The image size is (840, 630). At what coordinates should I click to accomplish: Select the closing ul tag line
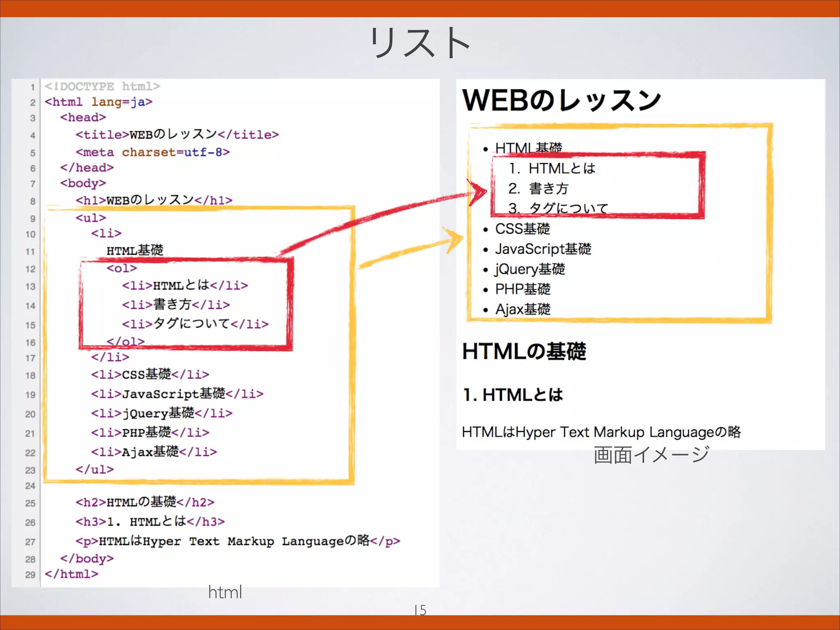[95, 469]
